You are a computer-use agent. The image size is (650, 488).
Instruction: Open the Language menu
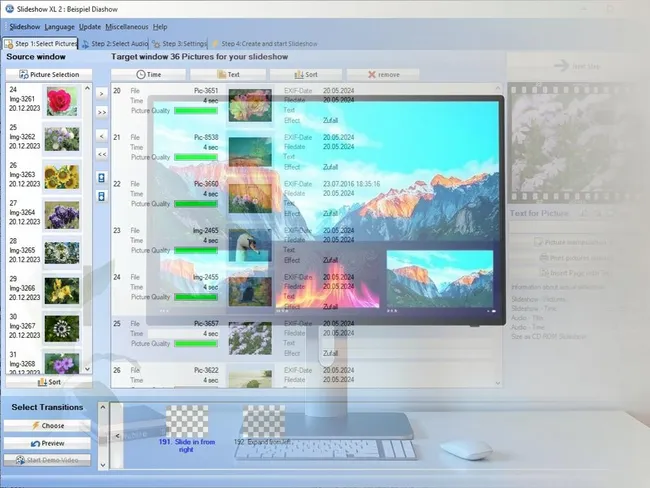coord(59,27)
